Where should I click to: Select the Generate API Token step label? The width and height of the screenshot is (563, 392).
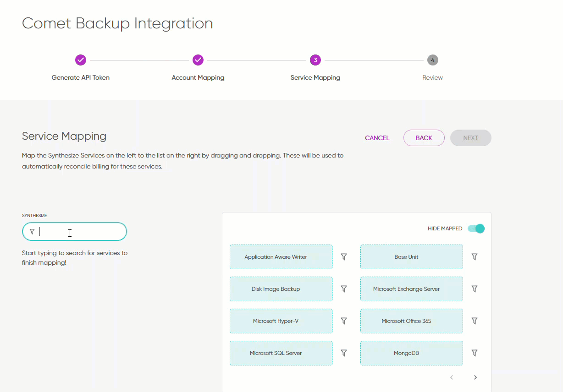pyautogui.click(x=81, y=77)
